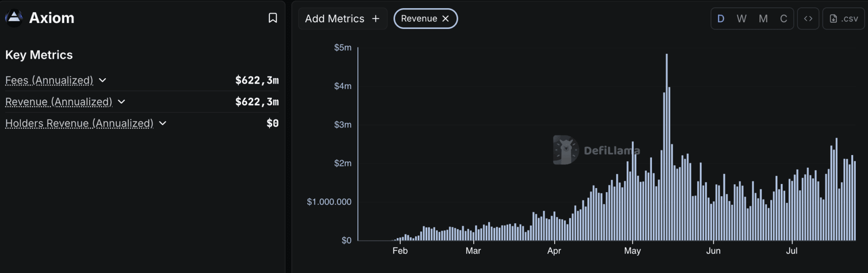Click the $3m y-axis label
The height and width of the screenshot is (273, 868).
343,125
